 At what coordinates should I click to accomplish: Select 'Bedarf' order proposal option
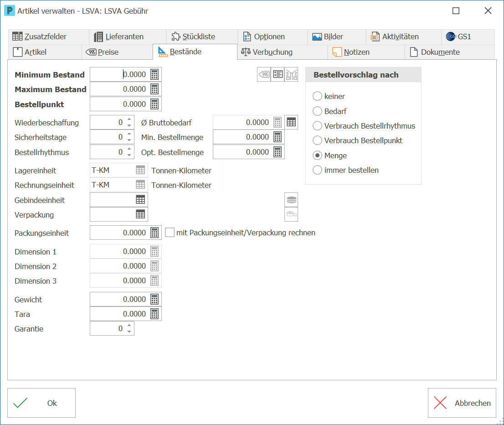click(x=317, y=111)
